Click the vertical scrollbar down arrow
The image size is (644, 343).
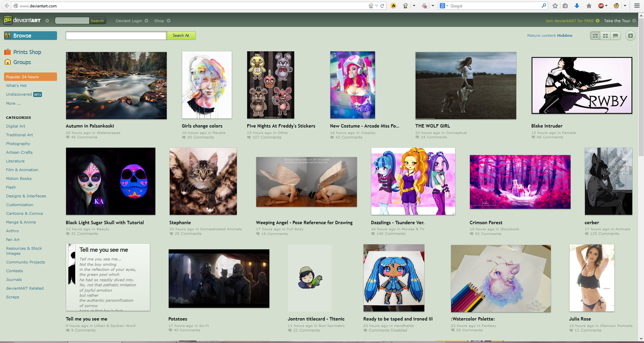click(641, 339)
